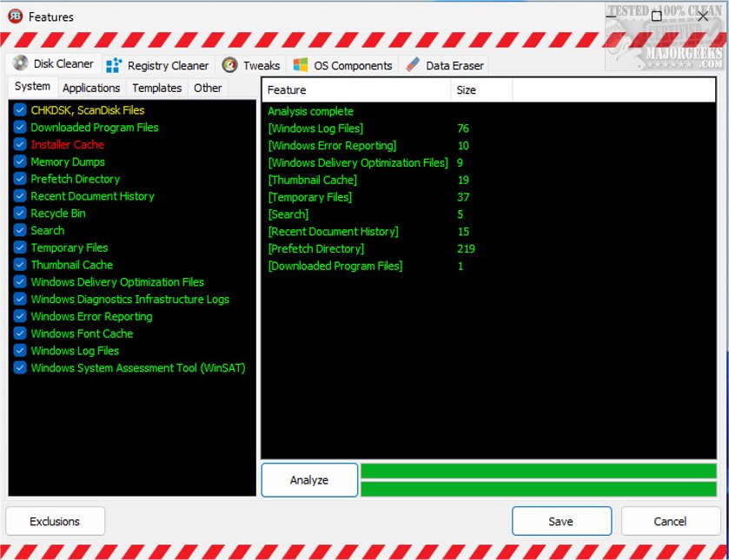Select the [Temporary Files] result row
The image size is (729, 560).
[488, 197]
